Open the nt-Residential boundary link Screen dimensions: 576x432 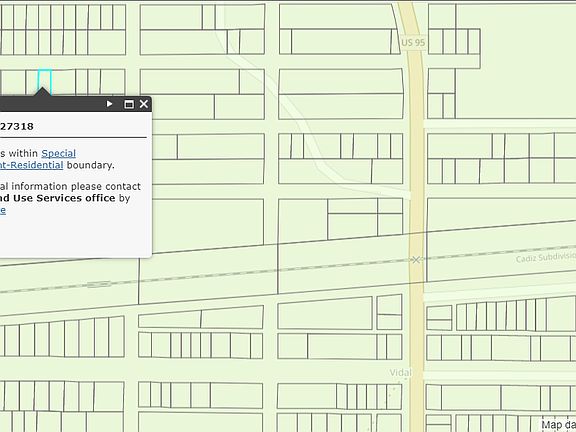tap(31, 165)
